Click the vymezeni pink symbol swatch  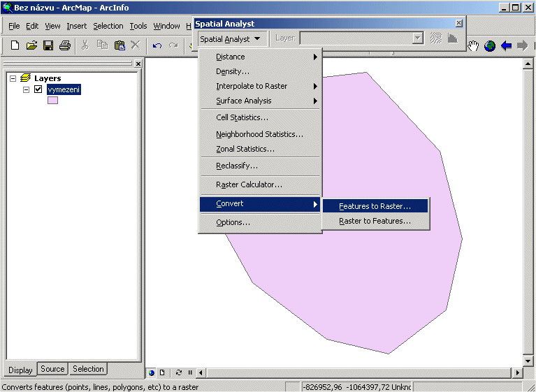pyautogui.click(x=52, y=100)
